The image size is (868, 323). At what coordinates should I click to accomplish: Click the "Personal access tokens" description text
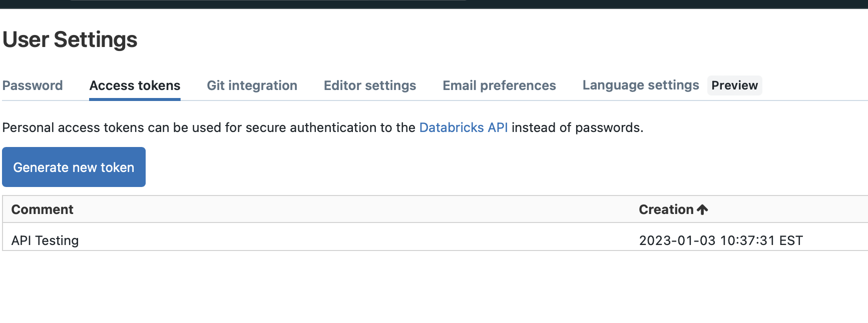pos(73,127)
